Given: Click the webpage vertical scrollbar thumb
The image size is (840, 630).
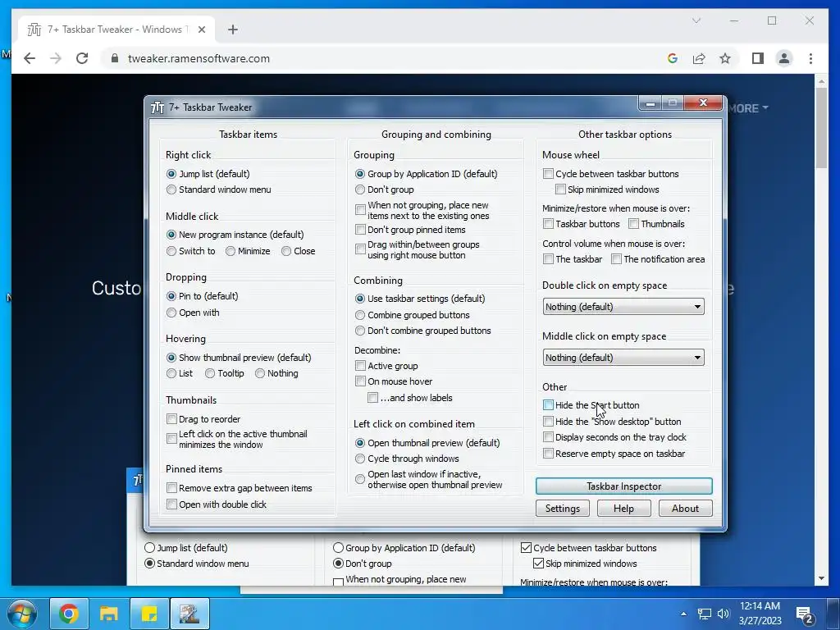Looking at the screenshot, I should click(x=822, y=129).
